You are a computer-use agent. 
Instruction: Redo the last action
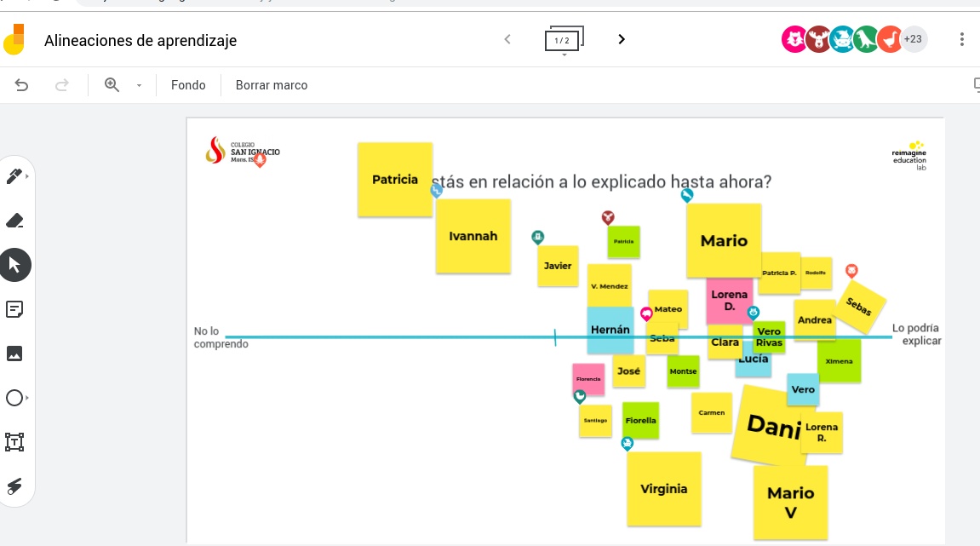pos(61,85)
